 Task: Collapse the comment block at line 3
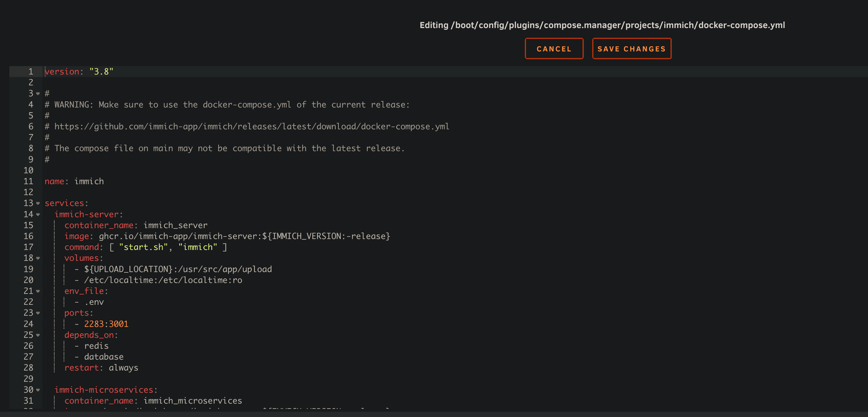pyautogui.click(x=38, y=93)
